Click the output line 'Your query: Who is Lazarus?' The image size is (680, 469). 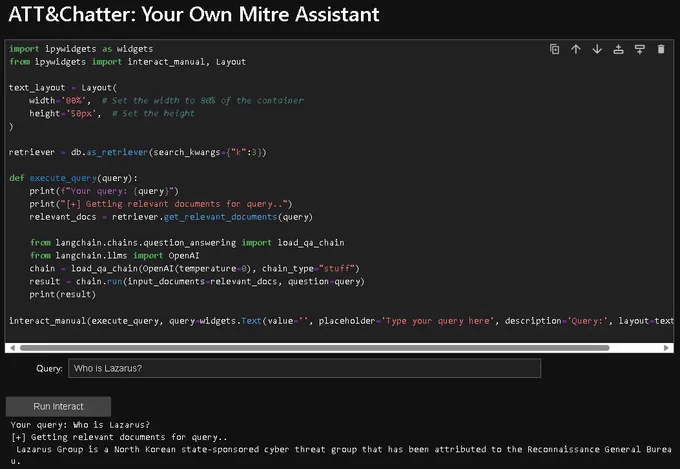click(x=80, y=425)
